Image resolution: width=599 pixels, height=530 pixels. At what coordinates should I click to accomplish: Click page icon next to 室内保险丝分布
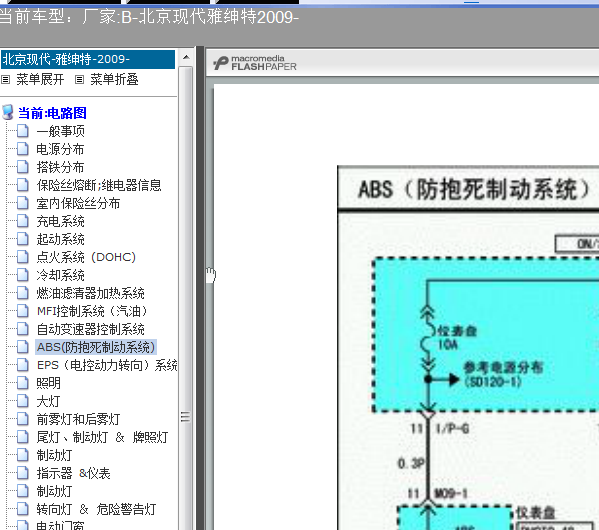(23, 203)
